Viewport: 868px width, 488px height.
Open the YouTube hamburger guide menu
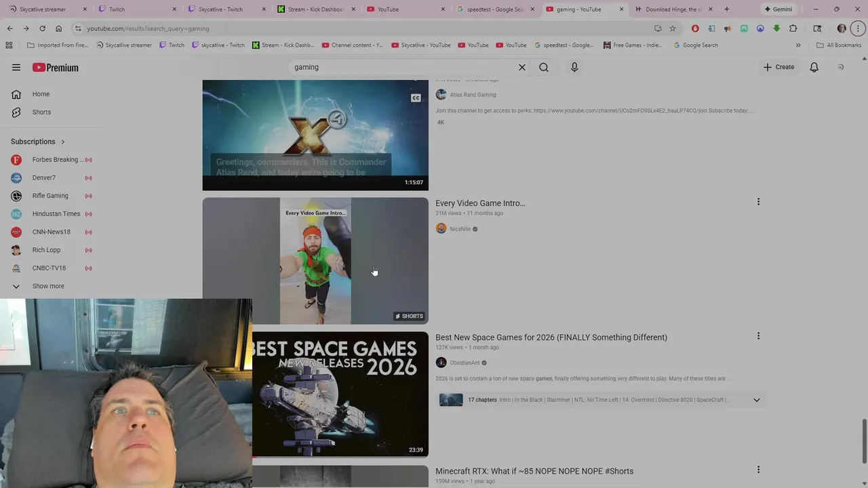tap(16, 67)
